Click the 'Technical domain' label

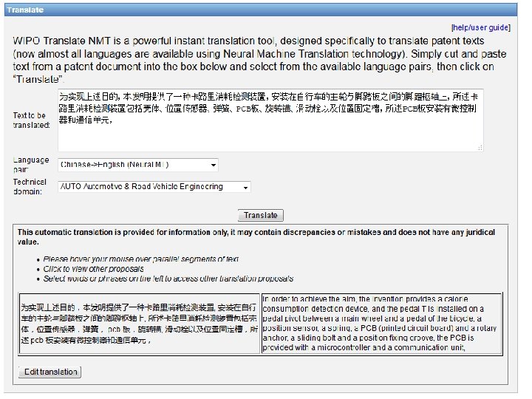(x=30, y=187)
